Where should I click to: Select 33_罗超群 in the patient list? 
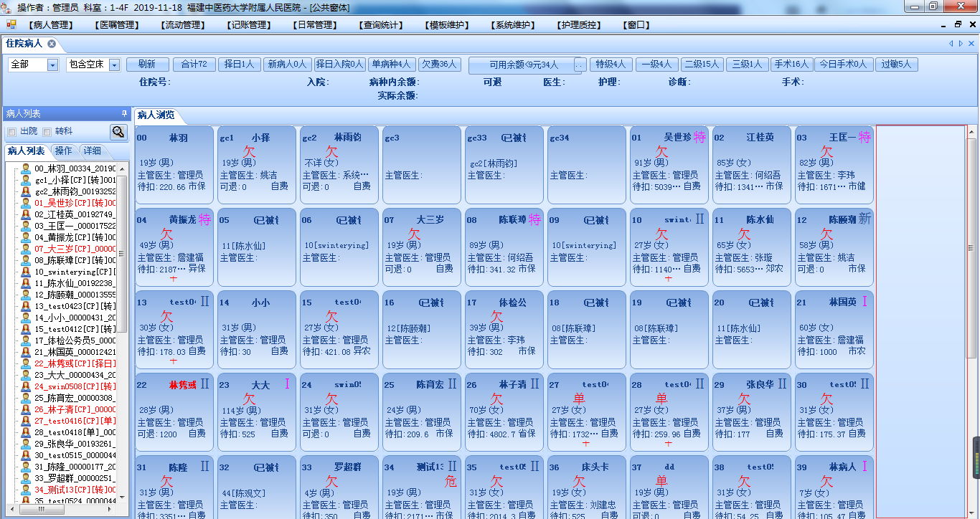[x=75, y=478]
